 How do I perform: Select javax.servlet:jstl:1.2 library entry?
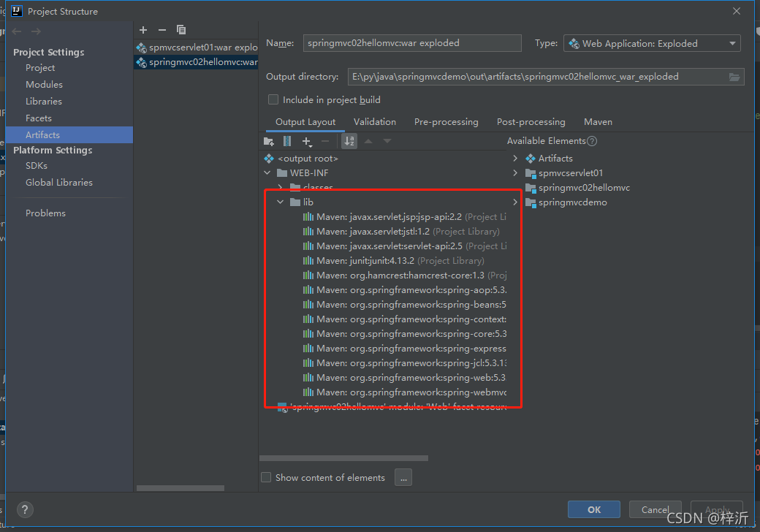click(x=401, y=232)
